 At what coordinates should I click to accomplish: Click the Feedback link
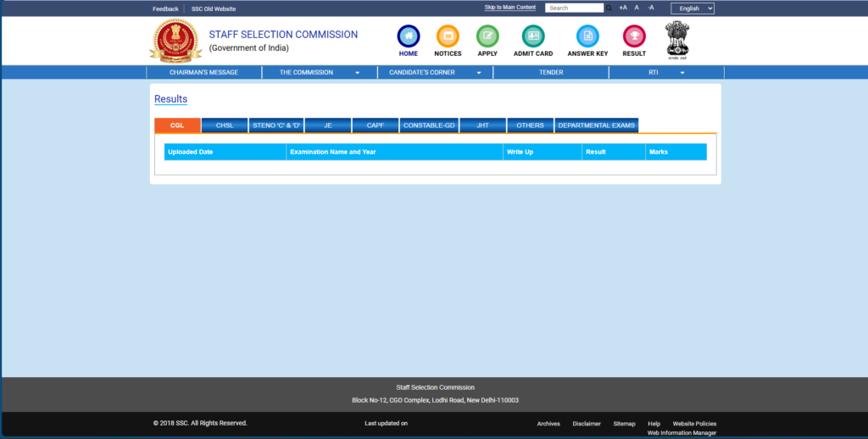pos(165,8)
